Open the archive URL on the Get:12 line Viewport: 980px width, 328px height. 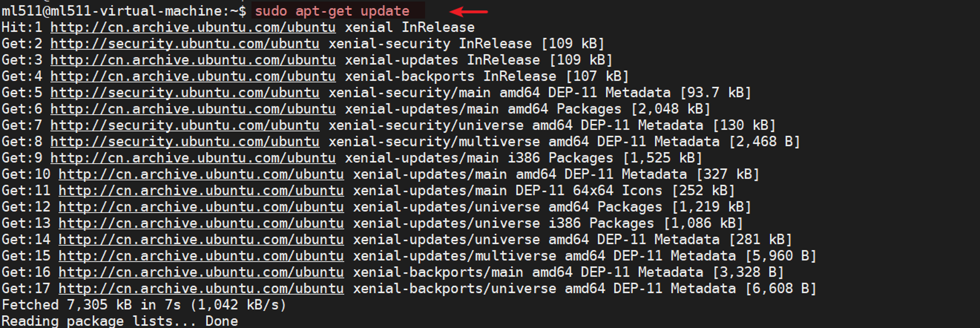click(x=201, y=207)
